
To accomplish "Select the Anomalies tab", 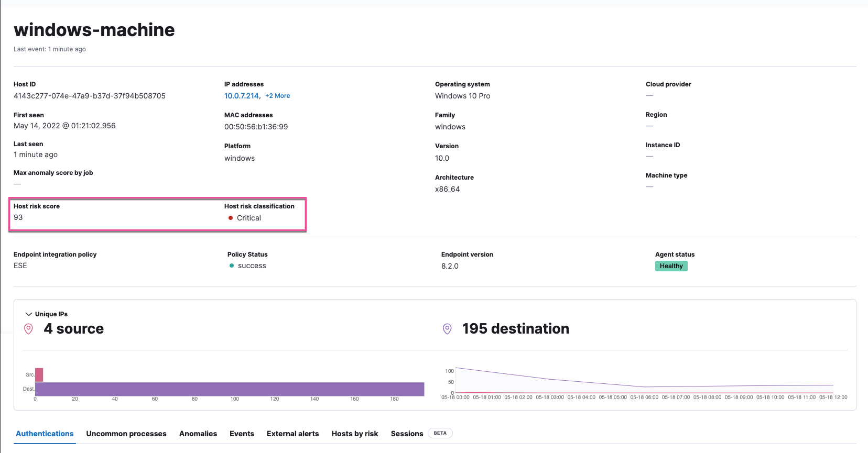I will (198, 434).
